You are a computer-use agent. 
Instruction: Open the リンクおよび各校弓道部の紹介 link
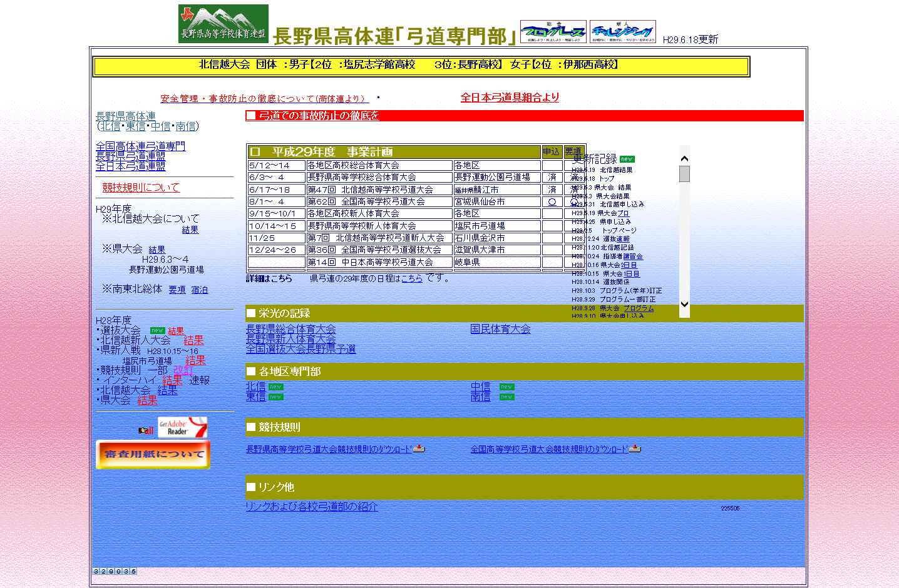311,507
